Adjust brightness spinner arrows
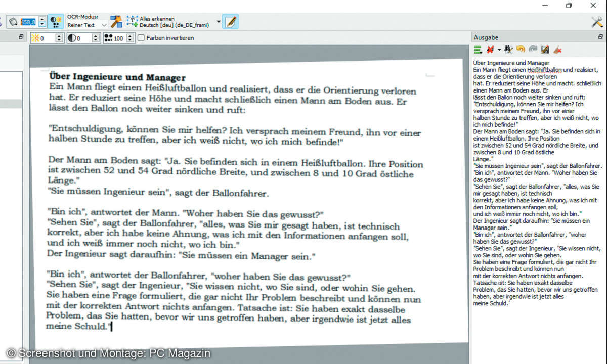The width and height of the screenshot is (607, 364). coord(60,38)
